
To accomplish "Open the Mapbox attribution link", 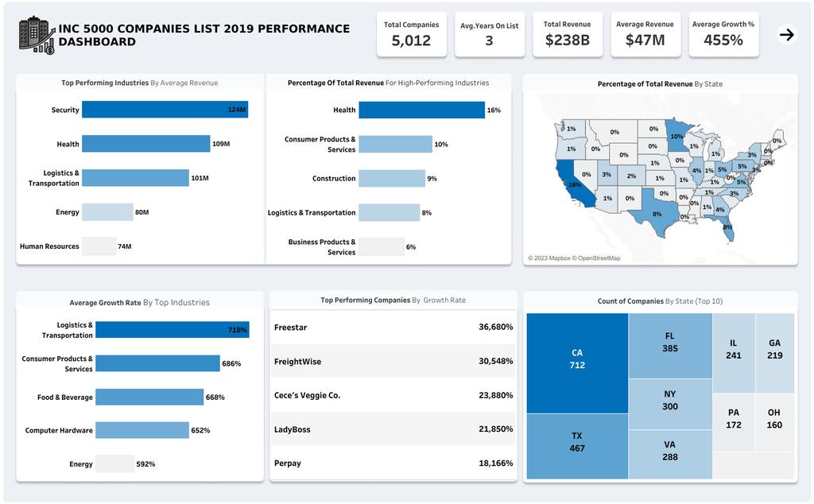I will [x=549, y=258].
